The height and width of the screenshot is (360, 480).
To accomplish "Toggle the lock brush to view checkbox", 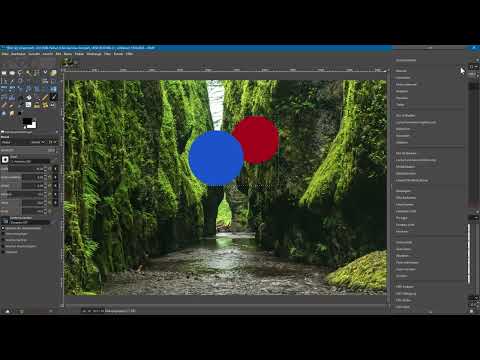I will (x=3, y=246).
